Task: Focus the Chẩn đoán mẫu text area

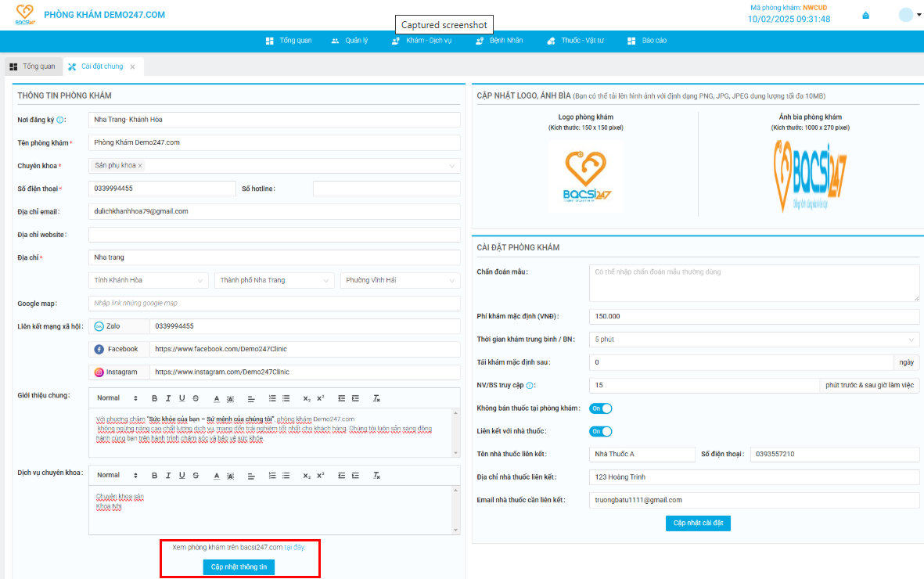Action: (754, 283)
